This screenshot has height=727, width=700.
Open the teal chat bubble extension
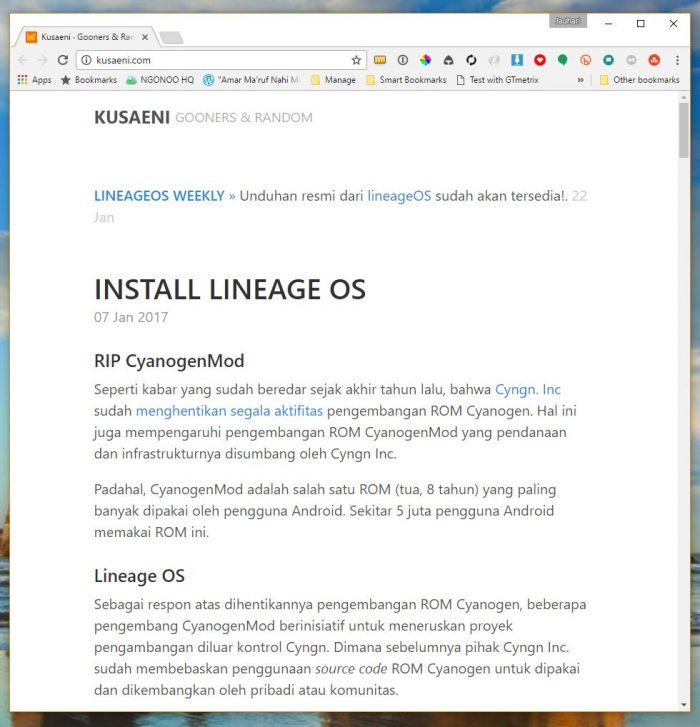(608, 60)
